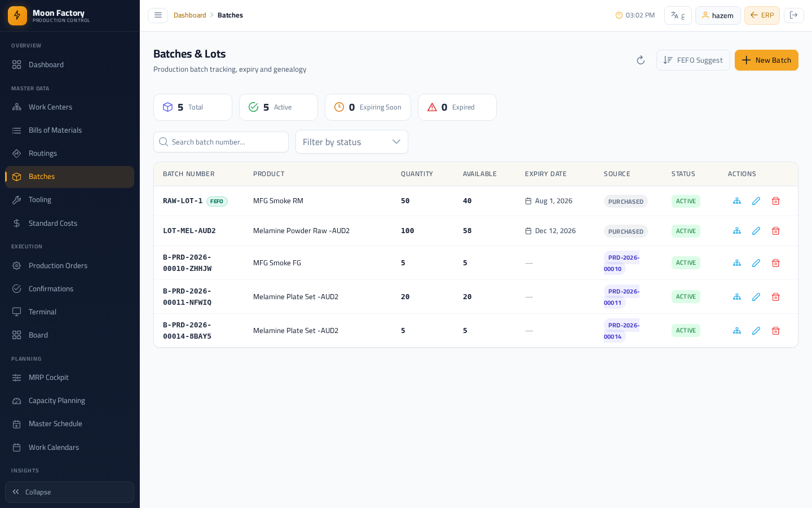Toggle the sidebar hamburger menu
Viewport: 812px width, 508px height.
click(x=158, y=15)
